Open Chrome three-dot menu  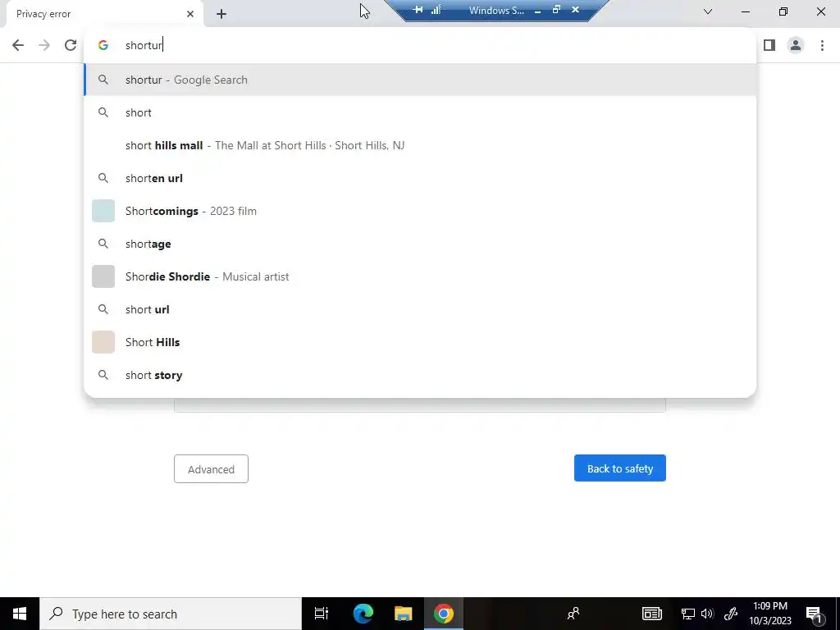pyautogui.click(x=822, y=45)
